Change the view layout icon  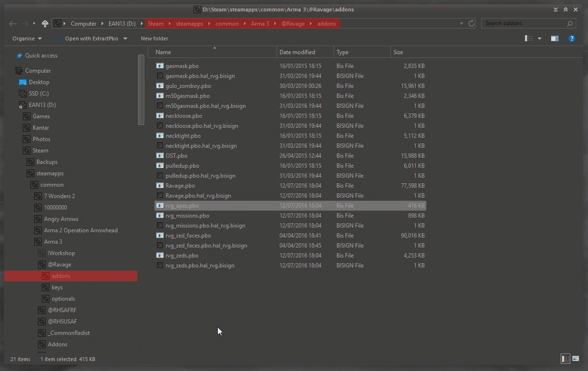(x=528, y=38)
